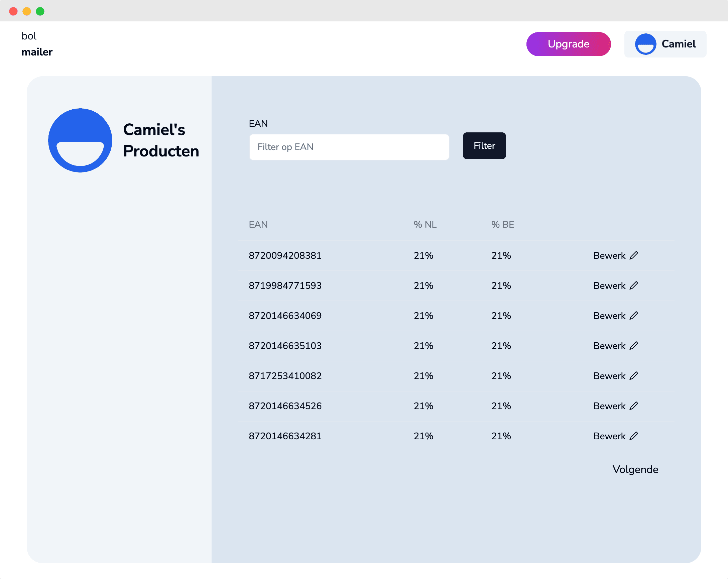Go to next page with Volgende
The height and width of the screenshot is (579, 728).
click(635, 470)
